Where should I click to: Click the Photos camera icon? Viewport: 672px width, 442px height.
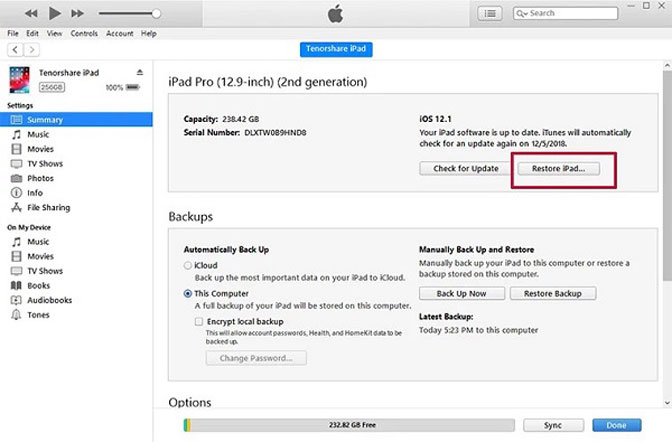(x=16, y=178)
